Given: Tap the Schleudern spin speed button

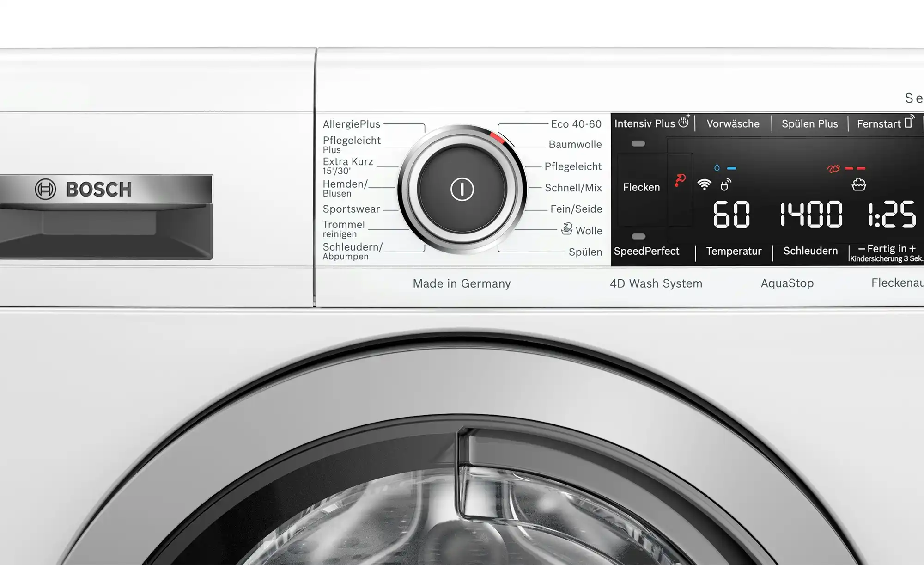Looking at the screenshot, I should click(810, 251).
